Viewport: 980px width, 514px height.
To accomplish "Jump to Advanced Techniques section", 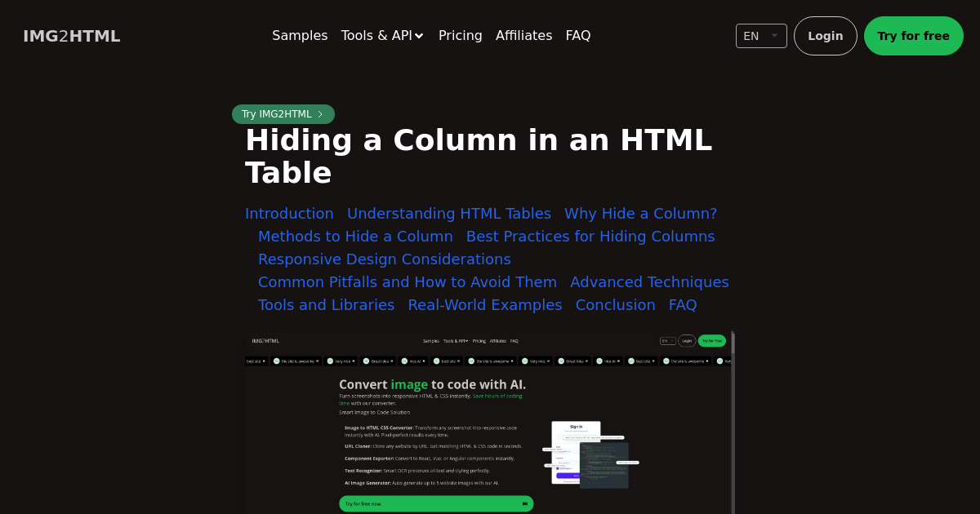I will 650,282.
